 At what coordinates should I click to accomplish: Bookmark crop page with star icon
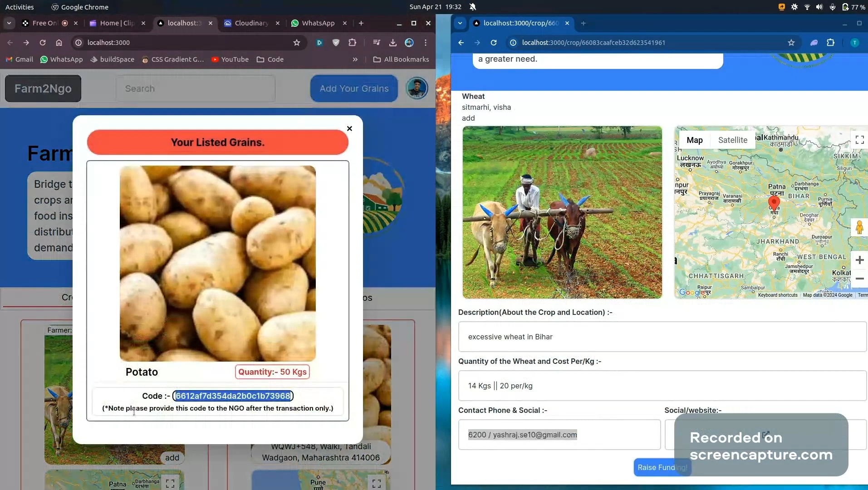click(x=791, y=43)
